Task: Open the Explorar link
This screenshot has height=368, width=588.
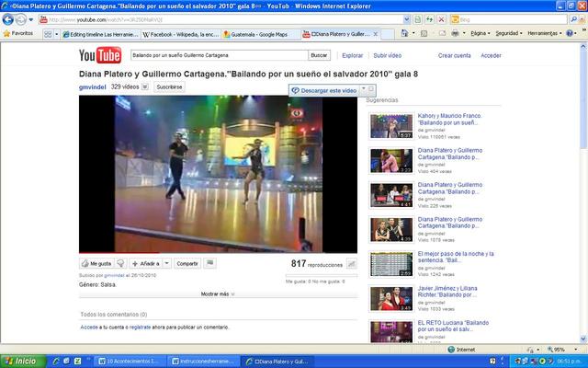Action: click(x=352, y=55)
